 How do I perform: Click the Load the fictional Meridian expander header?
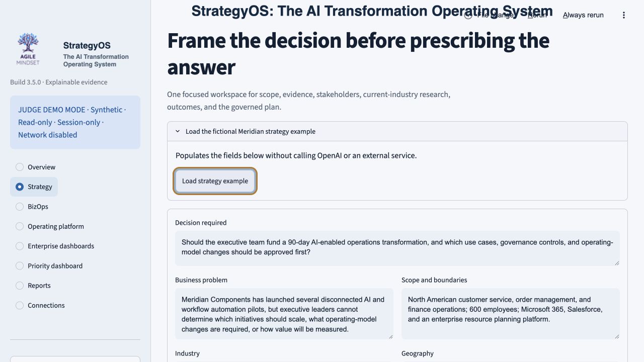coord(397,131)
